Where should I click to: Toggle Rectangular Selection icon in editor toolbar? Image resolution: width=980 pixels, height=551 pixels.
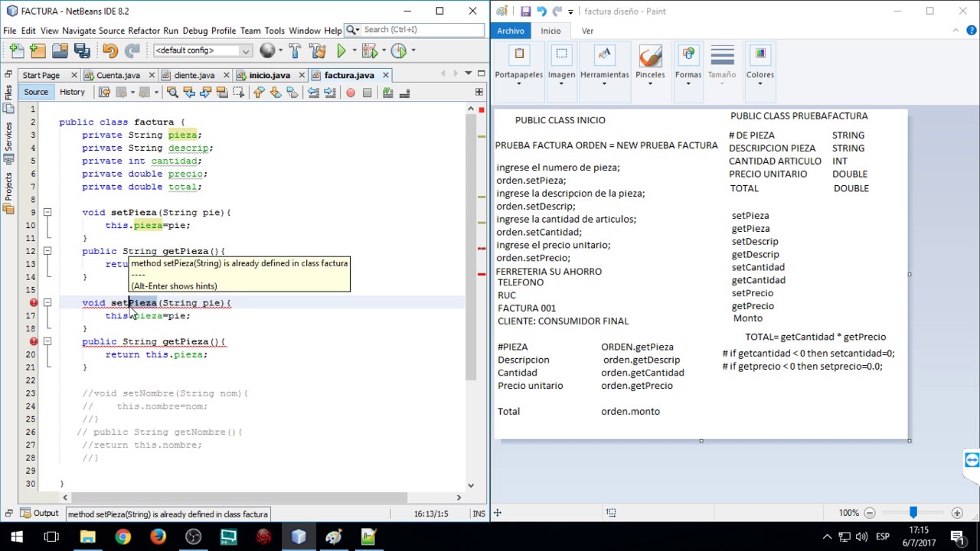(239, 93)
